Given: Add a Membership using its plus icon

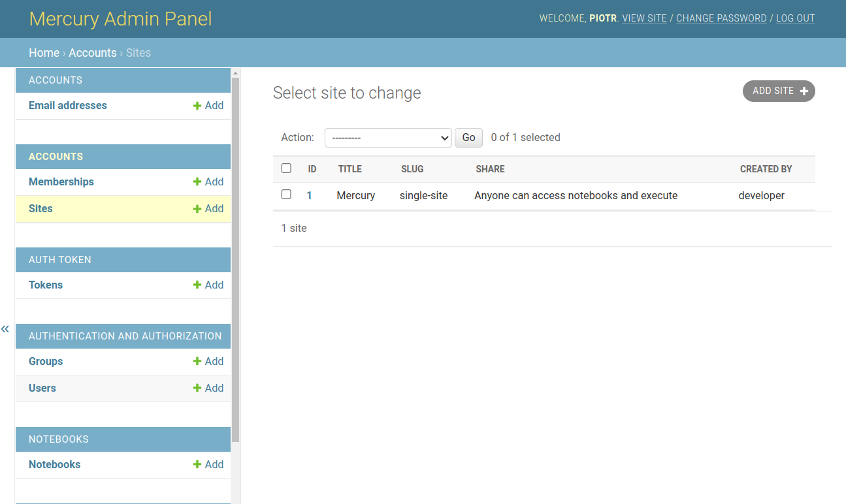Looking at the screenshot, I should [197, 181].
